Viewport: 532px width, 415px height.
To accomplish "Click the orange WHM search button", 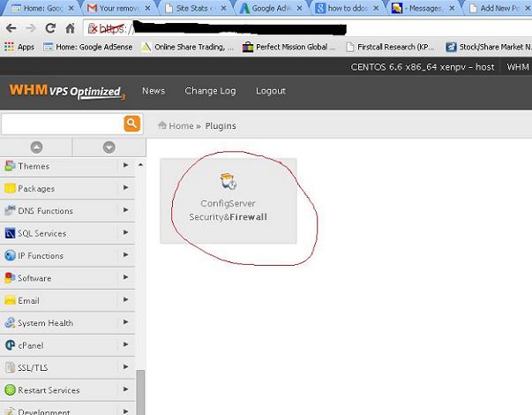I will pos(132,124).
